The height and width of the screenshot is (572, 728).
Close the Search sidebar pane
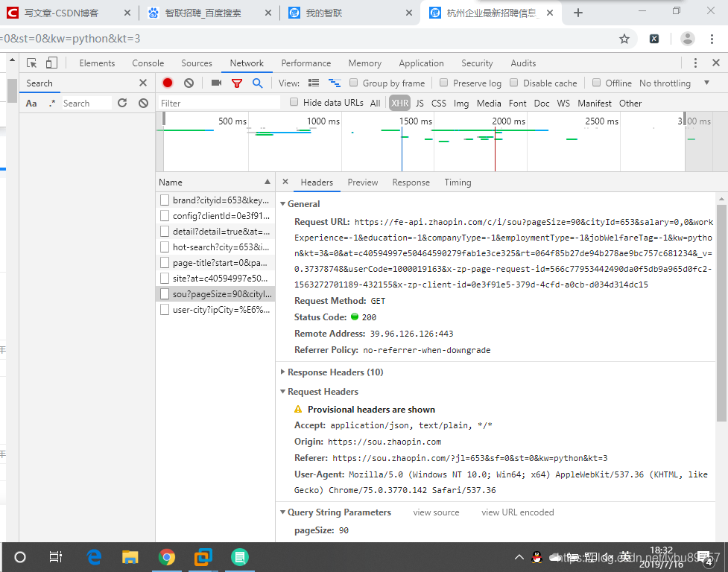(143, 83)
